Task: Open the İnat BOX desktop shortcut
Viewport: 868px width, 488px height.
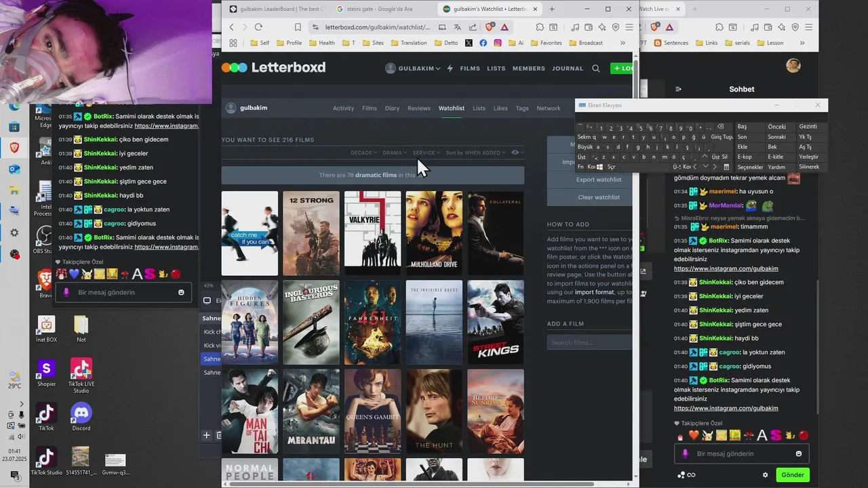Action: (46, 329)
